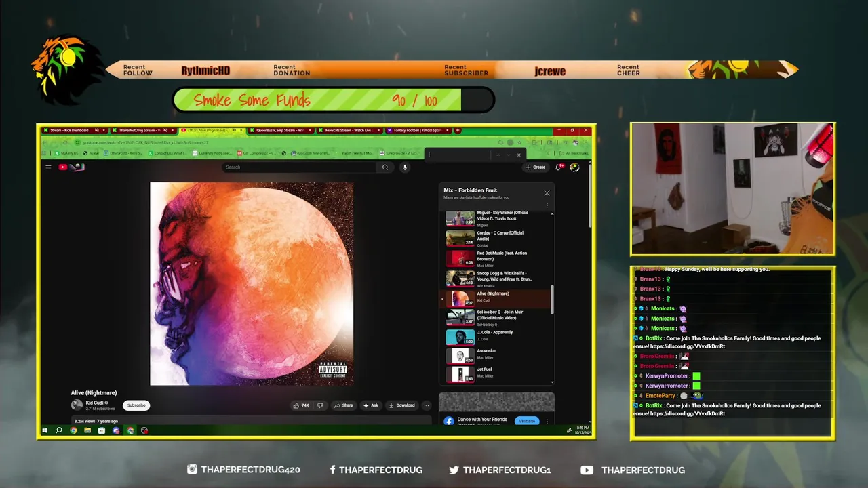Click the playlist panel scrollbar handle
The image size is (868, 488).
tap(552, 299)
